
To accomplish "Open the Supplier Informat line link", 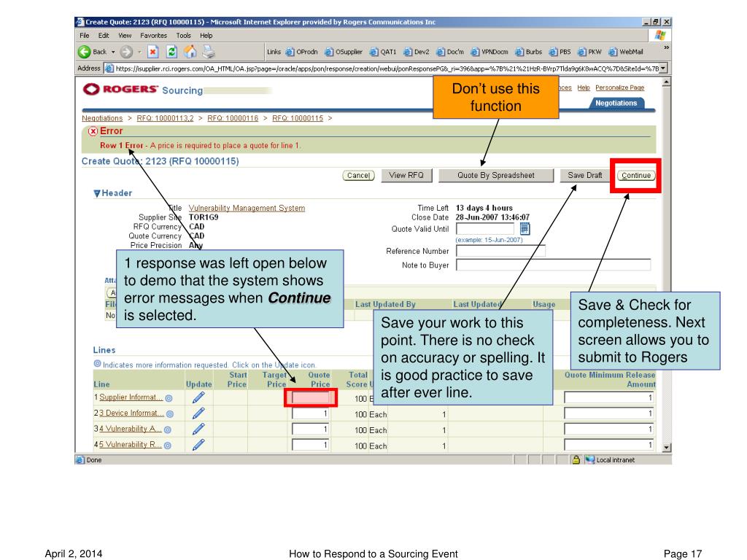I will [131, 397].
